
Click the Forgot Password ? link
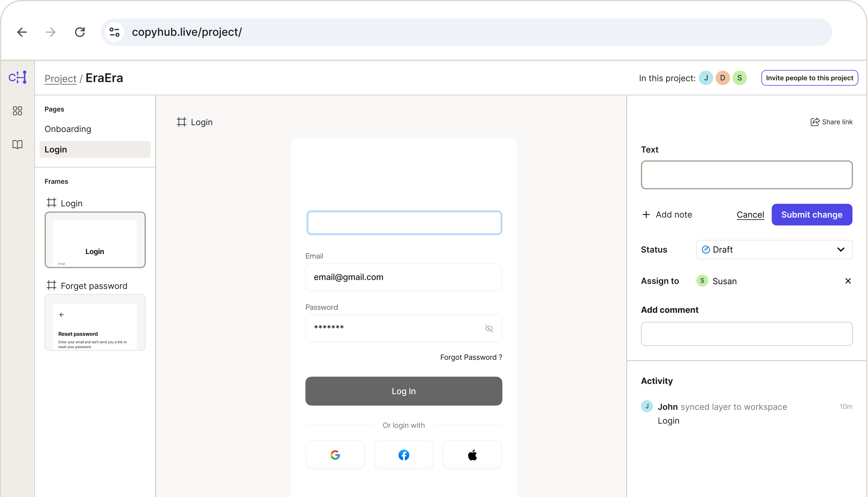(x=471, y=358)
